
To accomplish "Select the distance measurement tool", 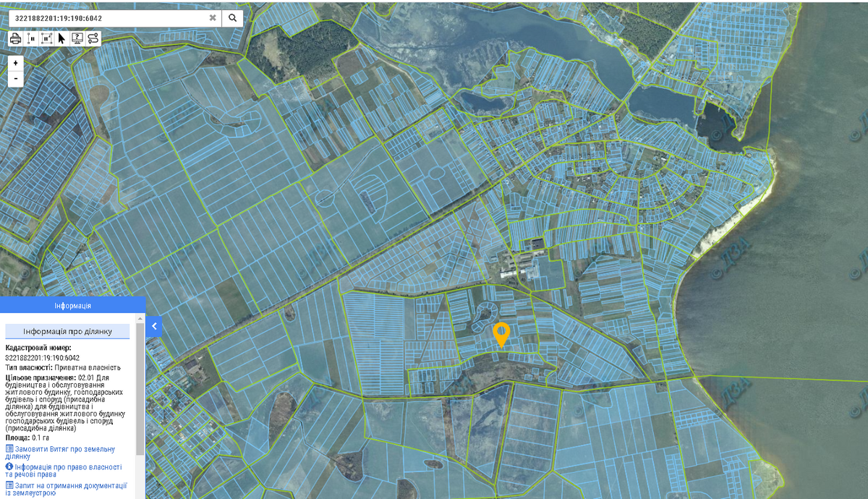I will (31, 38).
